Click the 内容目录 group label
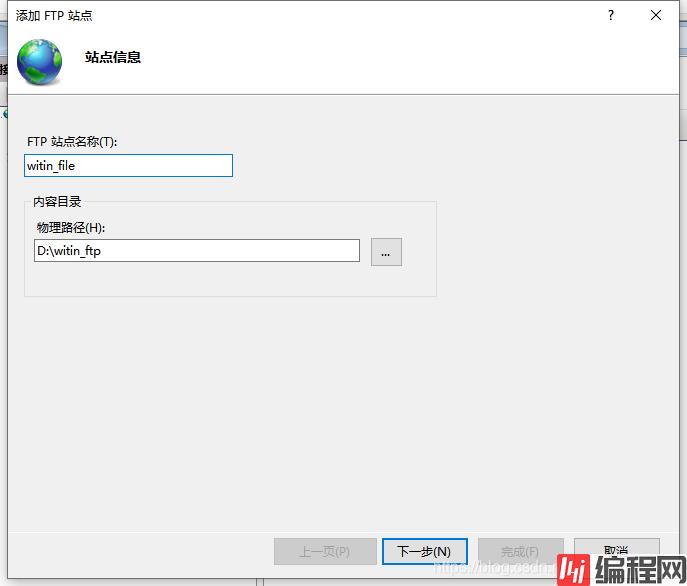 (x=57, y=202)
